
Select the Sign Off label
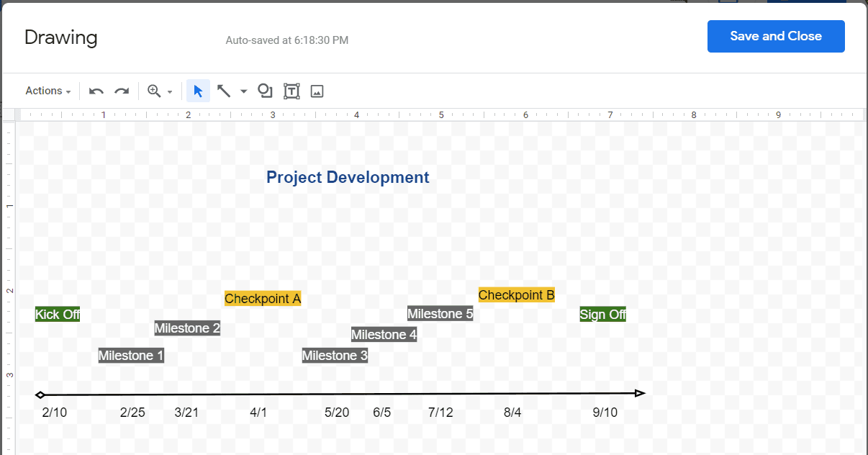point(602,314)
